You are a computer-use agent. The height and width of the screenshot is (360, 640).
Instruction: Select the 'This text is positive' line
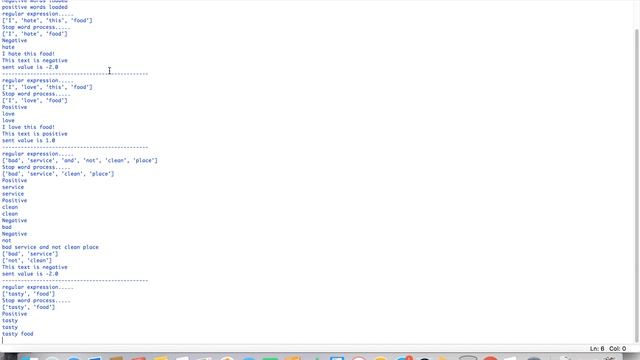(35, 134)
